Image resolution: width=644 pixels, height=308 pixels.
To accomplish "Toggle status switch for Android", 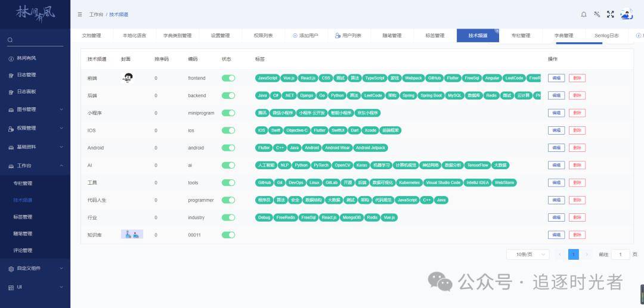I will point(228,148).
